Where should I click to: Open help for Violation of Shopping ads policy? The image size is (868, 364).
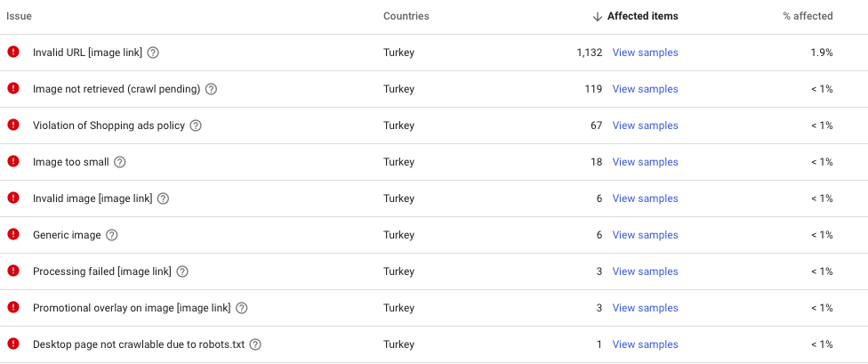(196, 125)
